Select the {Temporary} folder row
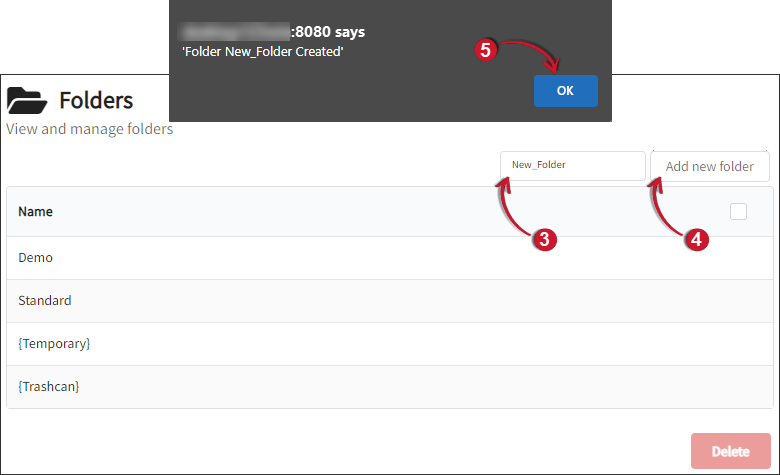 tap(54, 344)
